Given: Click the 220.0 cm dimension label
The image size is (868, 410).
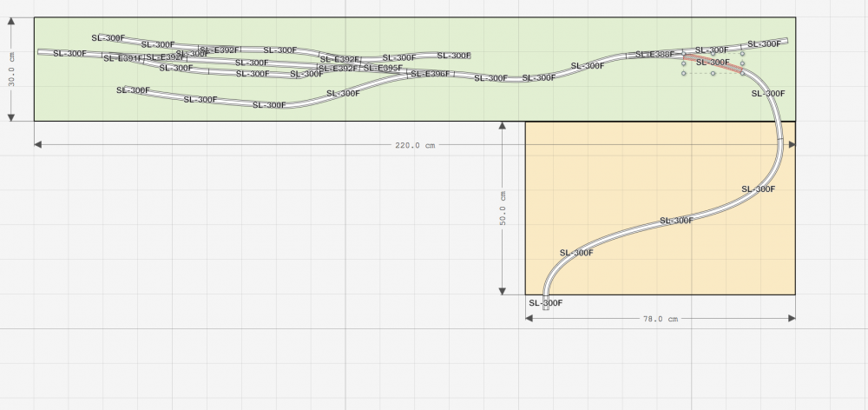Looking at the screenshot, I should [415, 145].
